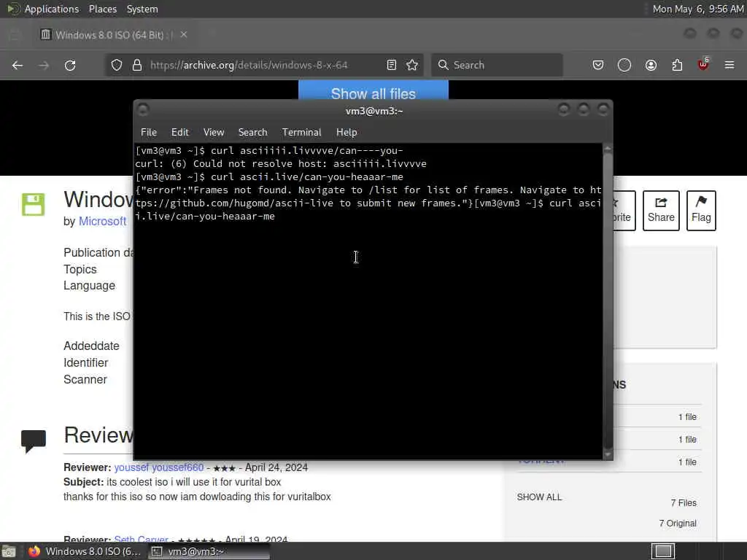
Task: Switch to vm3@vm3 terminal in taskbar
Action: [x=208, y=551]
